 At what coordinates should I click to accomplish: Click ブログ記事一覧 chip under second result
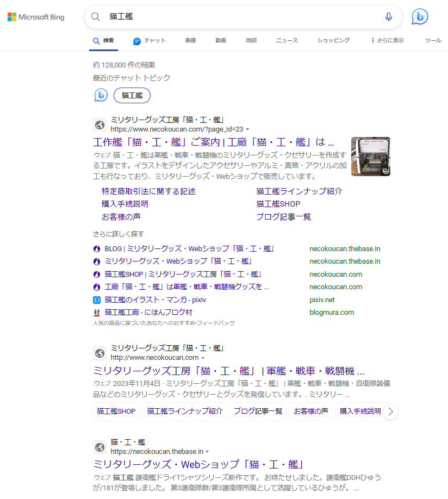(258, 411)
